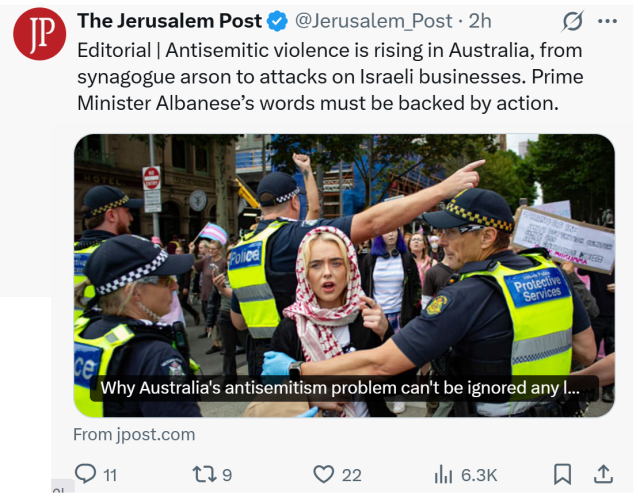This screenshot has width=640, height=503.
Task: Open the 2h timestamp permalink
Action: (480, 21)
